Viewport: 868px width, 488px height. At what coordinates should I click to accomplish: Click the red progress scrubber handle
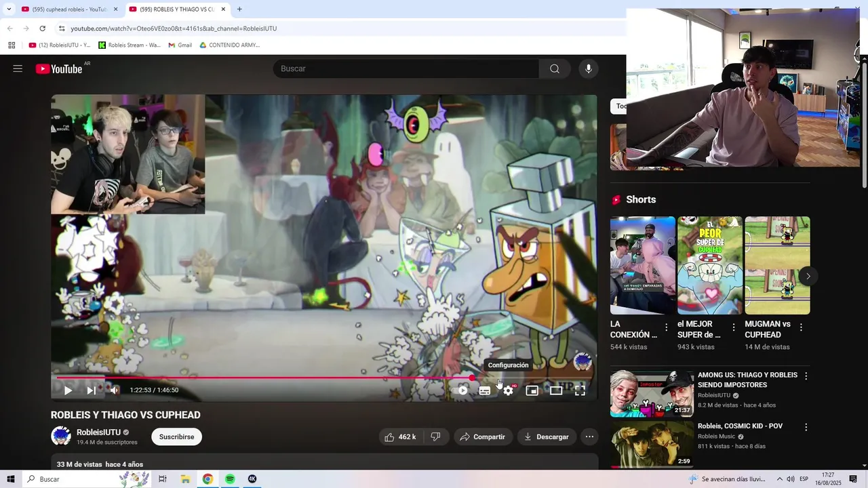point(472,378)
